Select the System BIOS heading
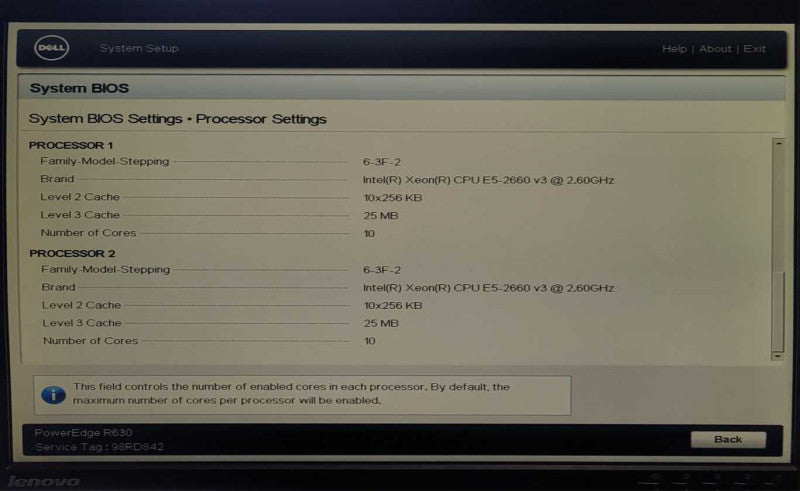Image resolution: width=800 pixels, height=491 pixels. click(x=79, y=88)
